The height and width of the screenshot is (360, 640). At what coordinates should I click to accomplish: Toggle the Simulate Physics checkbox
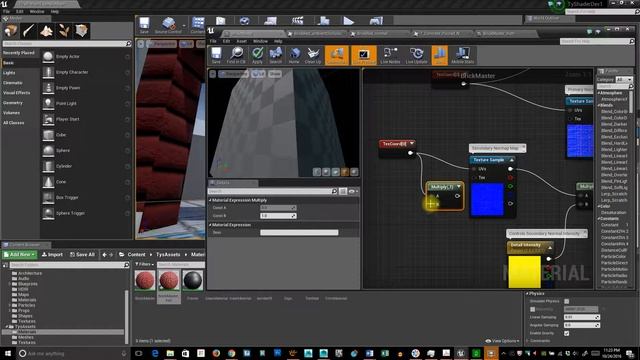[x=567, y=301]
